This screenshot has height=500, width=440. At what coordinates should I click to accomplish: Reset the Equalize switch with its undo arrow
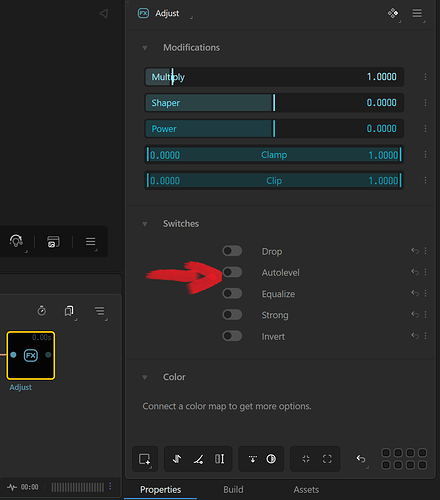415,293
